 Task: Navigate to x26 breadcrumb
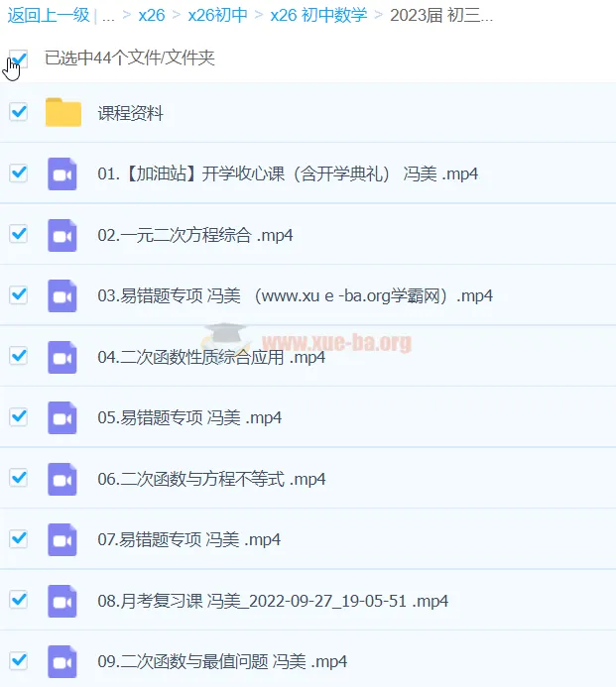coord(151,15)
